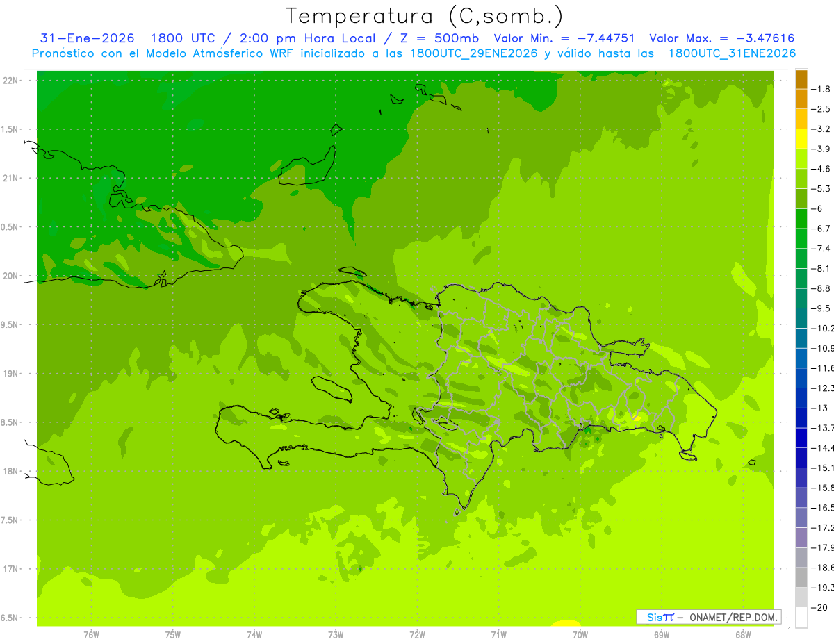Screen dimensions: 834x644
Task: Select the "Valor Max. = -3.47616" value
Action: [x=721, y=38]
